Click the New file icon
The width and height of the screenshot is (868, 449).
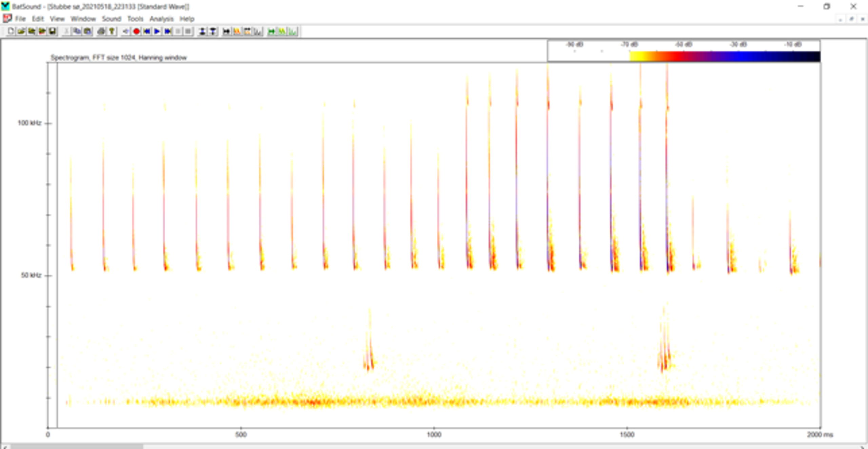[11, 32]
